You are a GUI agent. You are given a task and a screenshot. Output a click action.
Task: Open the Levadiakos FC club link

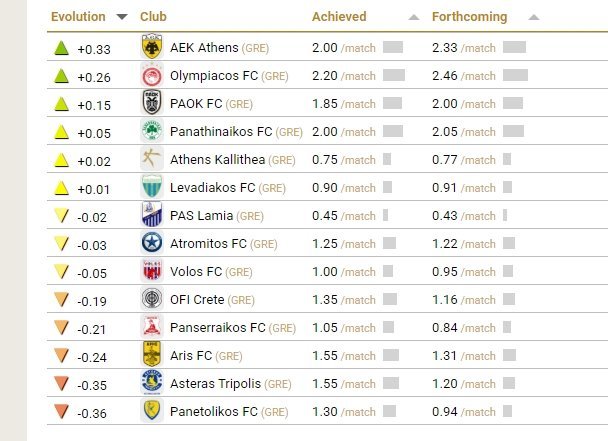(x=212, y=188)
